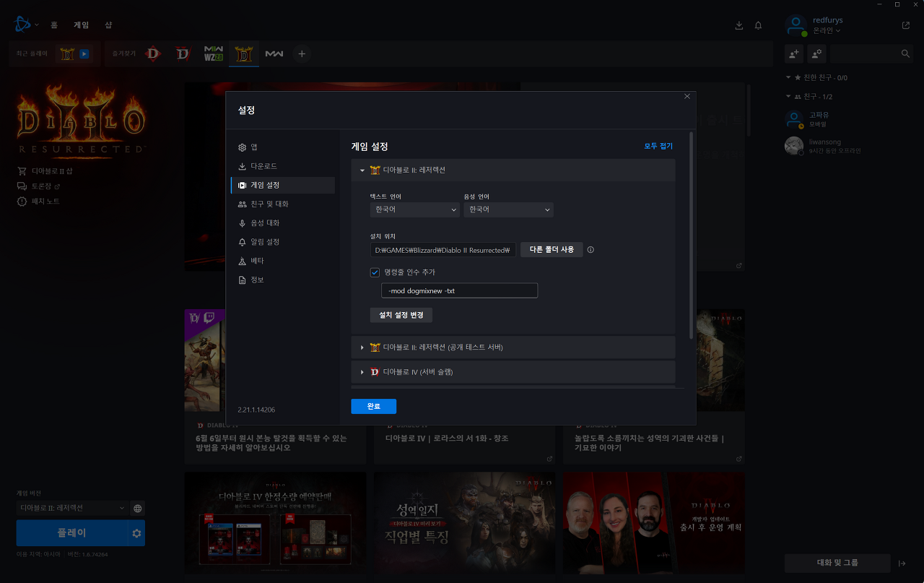The image size is (924, 583).
Task: Click the blue 플레이 button
Action: coord(71,533)
